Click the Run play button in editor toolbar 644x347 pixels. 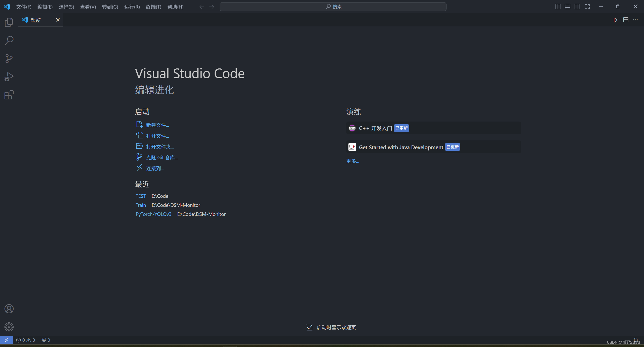click(x=616, y=20)
